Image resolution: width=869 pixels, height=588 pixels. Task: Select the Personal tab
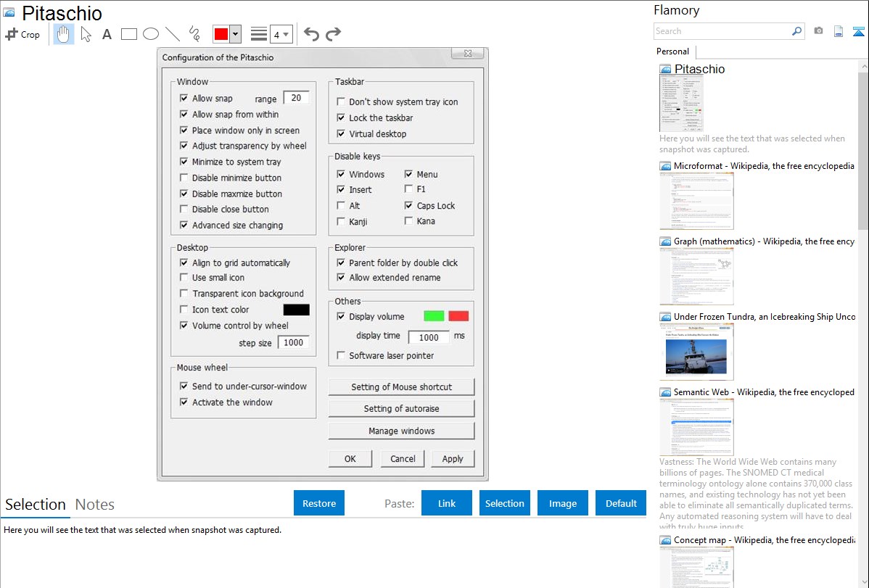[673, 51]
